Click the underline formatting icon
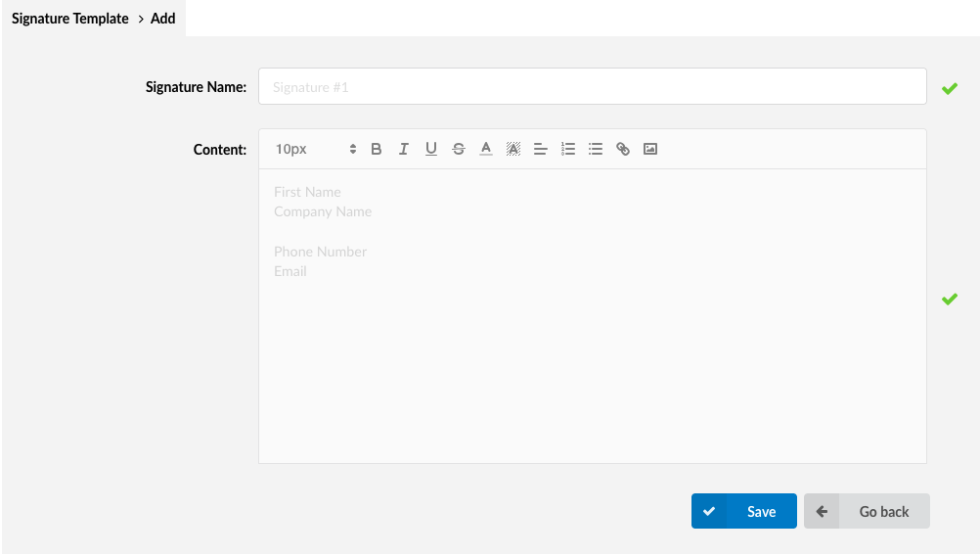The width and height of the screenshot is (980, 556). coord(431,149)
